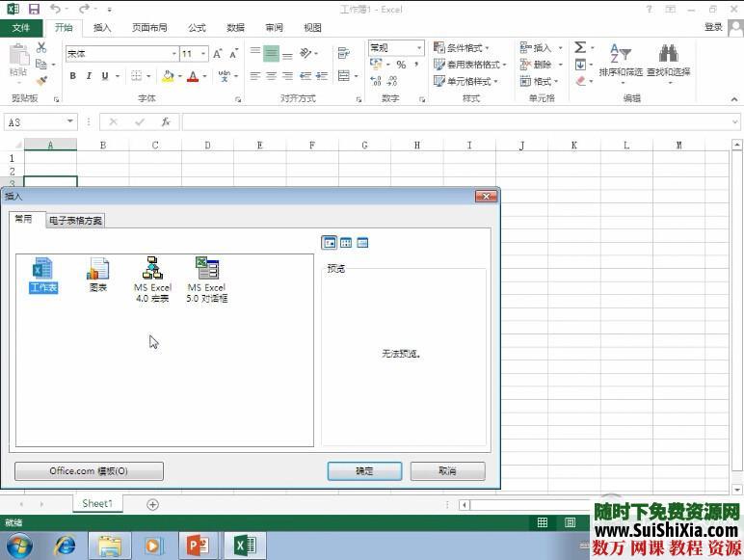This screenshot has height=560, width=744.
Task: Open 条件格式 conditional formatting dropdown
Action: tap(462, 48)
